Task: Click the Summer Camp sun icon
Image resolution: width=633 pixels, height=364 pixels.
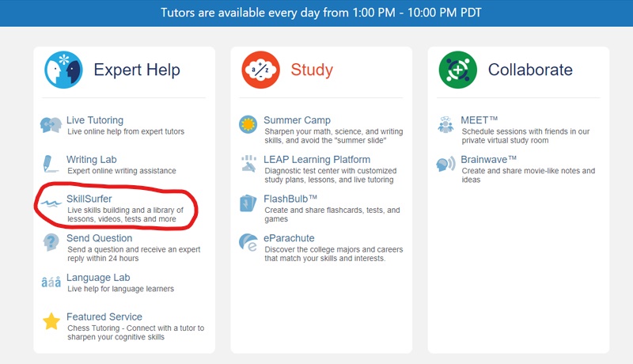Action: point(248,125)
